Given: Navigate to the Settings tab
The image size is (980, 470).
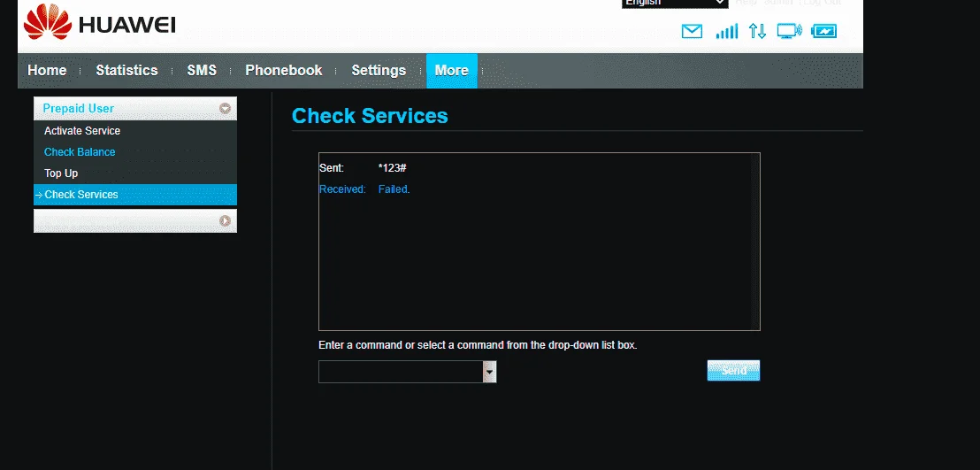Looking at the screenshot, I should [x=379, y=71].
